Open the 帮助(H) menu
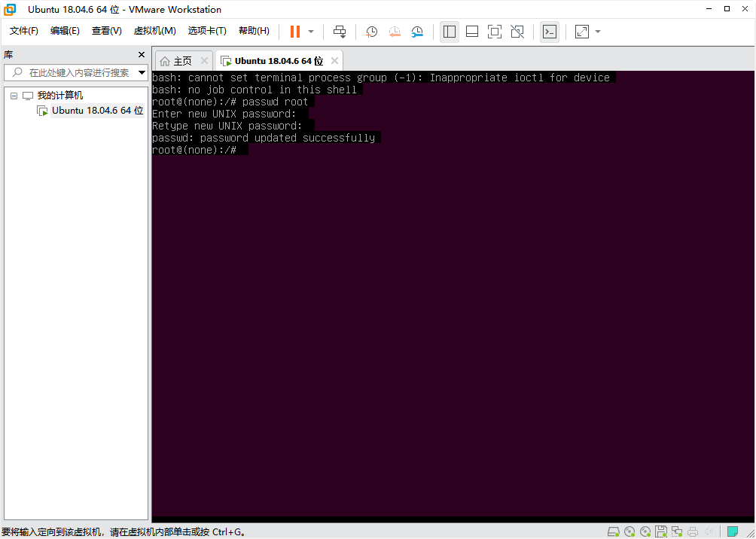 click(254, 31)
